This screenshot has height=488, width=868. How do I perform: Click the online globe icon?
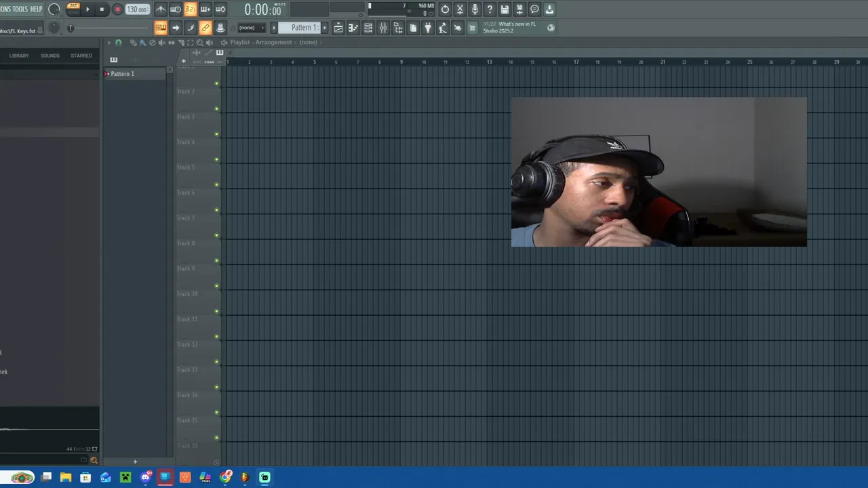pos(551,28)
